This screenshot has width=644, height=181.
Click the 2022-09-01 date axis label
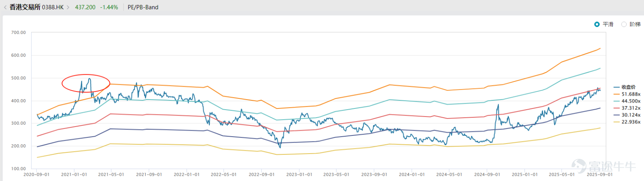[262, 175]
